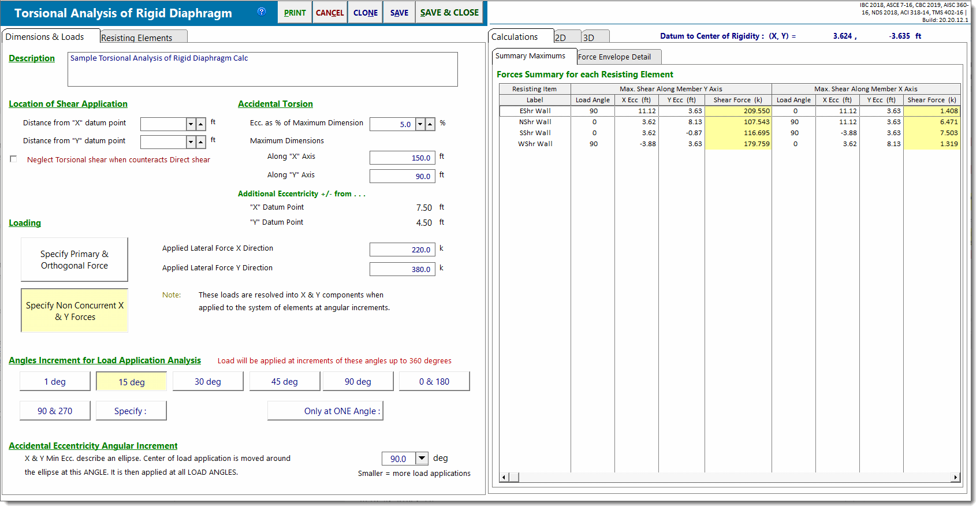
Task: Select 30 deg angle increment
Action: click(x=208, y=382)
